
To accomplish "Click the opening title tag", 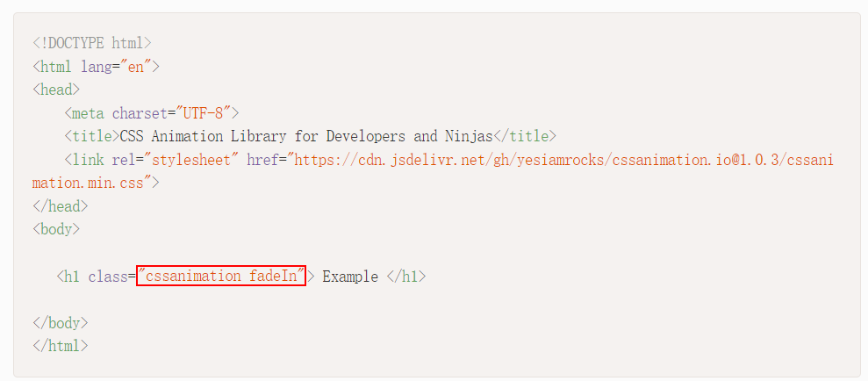I will 92,136.
